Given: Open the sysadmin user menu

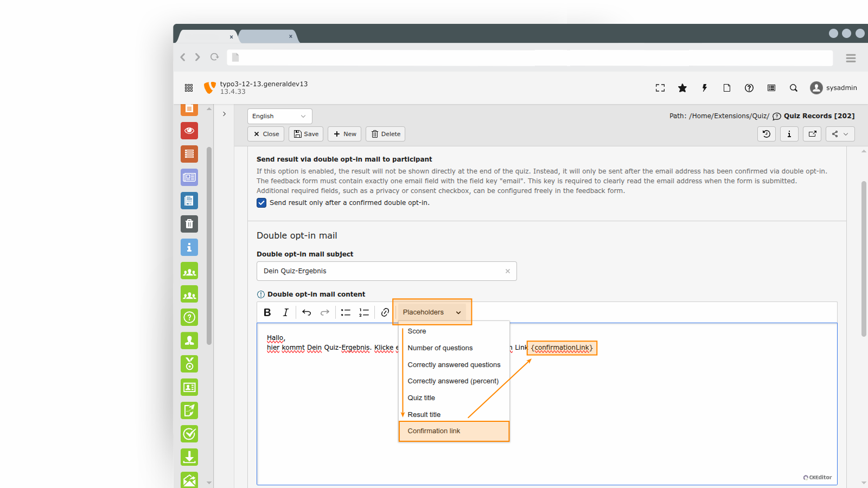Looking at the screenshot, I should click(x=833, y=88).
